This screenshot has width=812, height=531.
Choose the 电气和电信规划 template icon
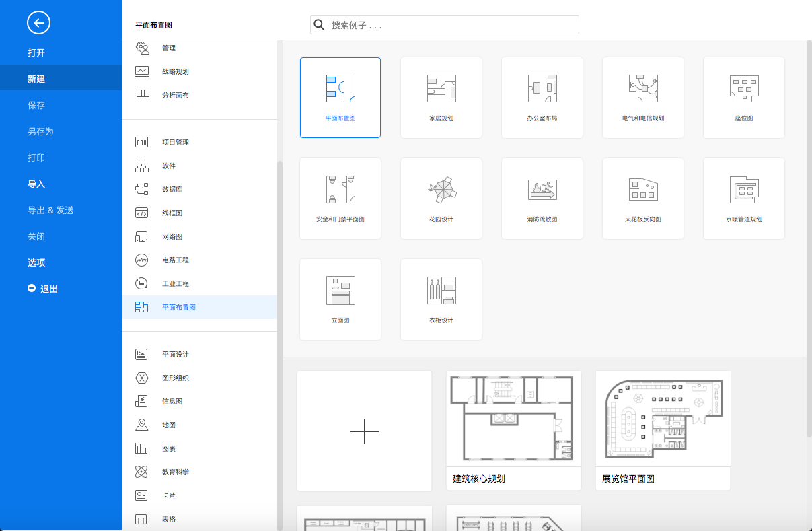[x=643, y=89]
